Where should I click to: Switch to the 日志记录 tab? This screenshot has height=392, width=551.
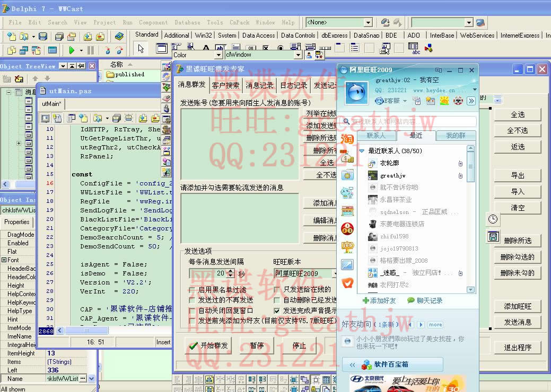pyautogui.click(x=293, y=85)
